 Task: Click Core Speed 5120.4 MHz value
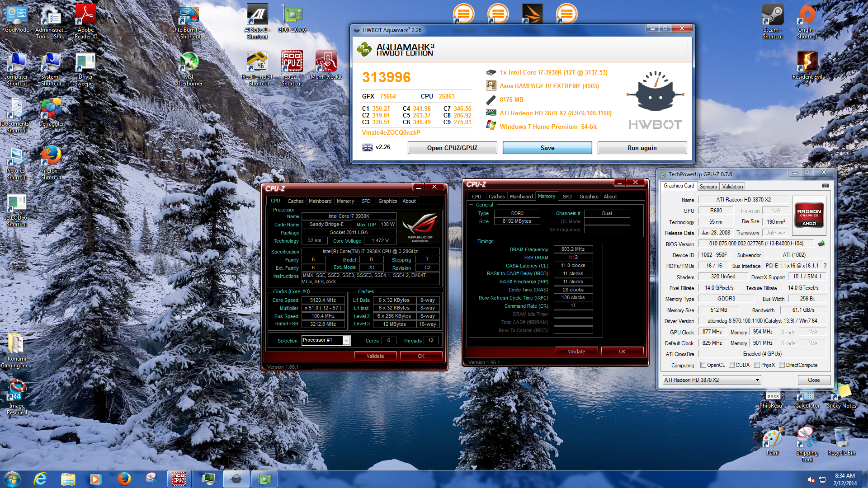tap(323, 300)
